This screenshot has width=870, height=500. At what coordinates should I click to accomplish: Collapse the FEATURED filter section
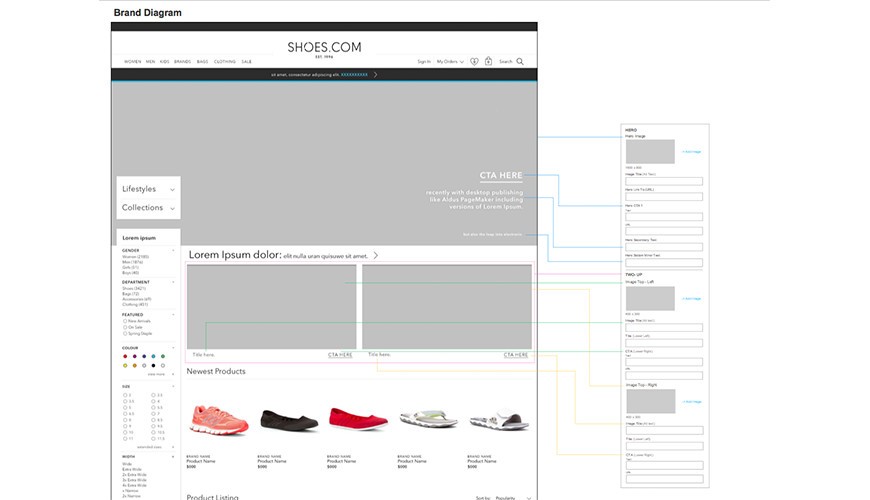tap(173, 315)
